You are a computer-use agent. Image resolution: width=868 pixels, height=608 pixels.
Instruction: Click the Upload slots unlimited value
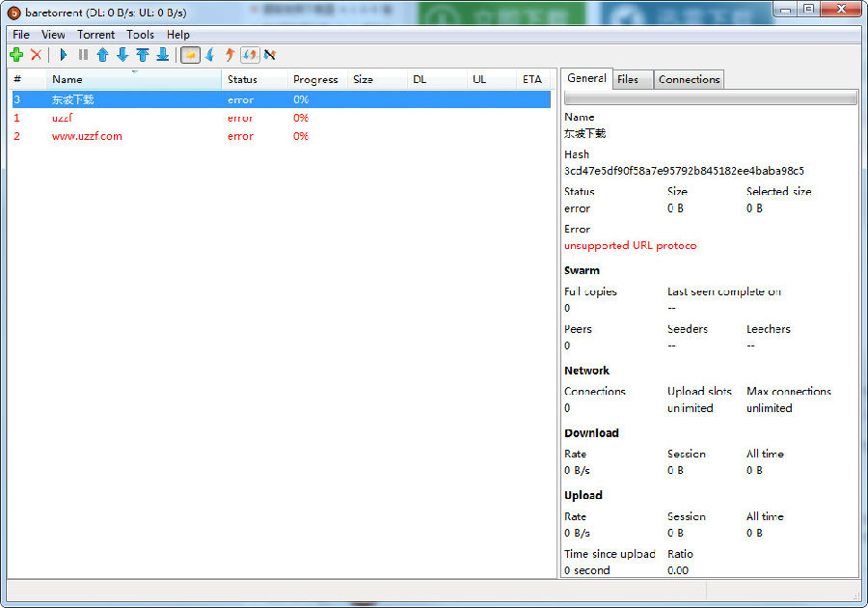690,408
